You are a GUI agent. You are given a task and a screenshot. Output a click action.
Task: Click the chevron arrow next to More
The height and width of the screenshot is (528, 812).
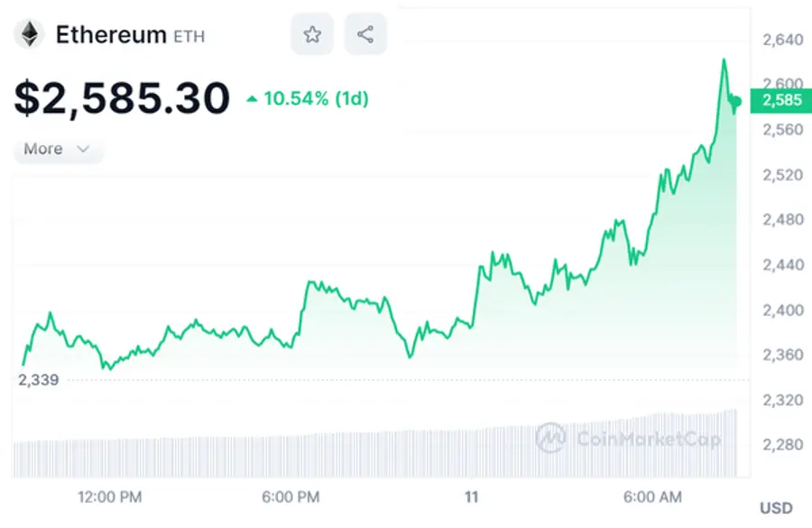click(x=84, y=149)
